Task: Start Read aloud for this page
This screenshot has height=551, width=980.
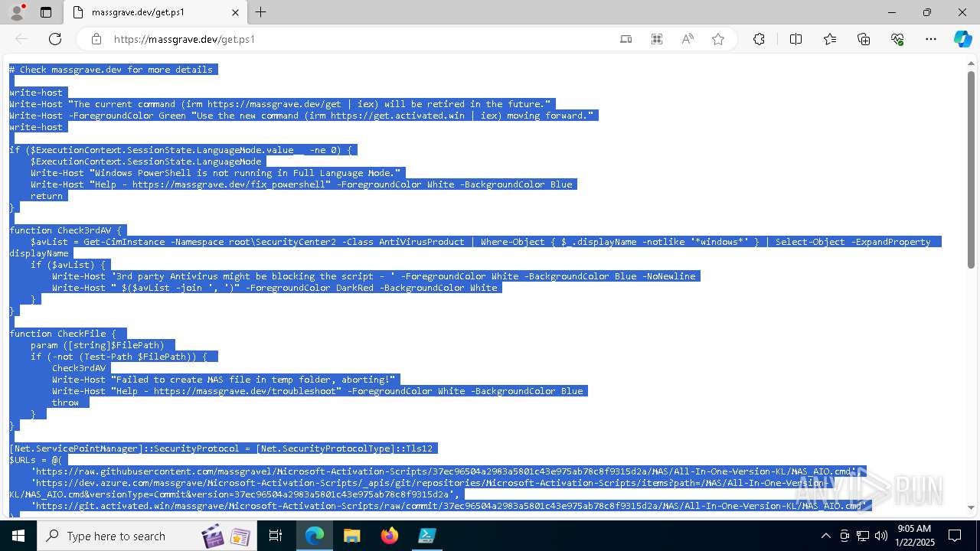Action: 688,39
